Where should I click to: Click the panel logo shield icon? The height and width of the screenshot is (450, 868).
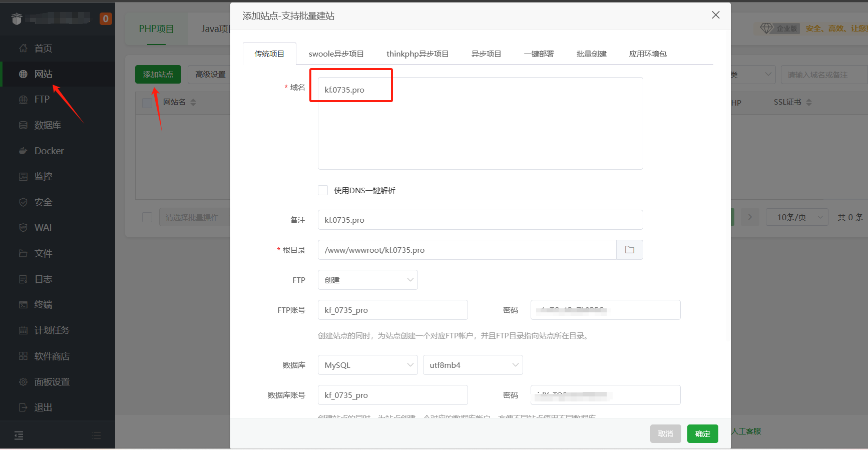17,19
